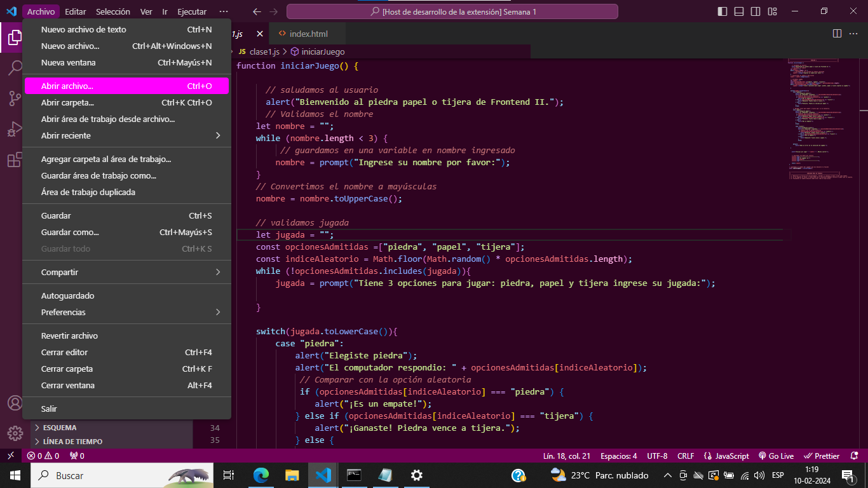Split the editor to the right
868x488 pixels.
point(837,34)
